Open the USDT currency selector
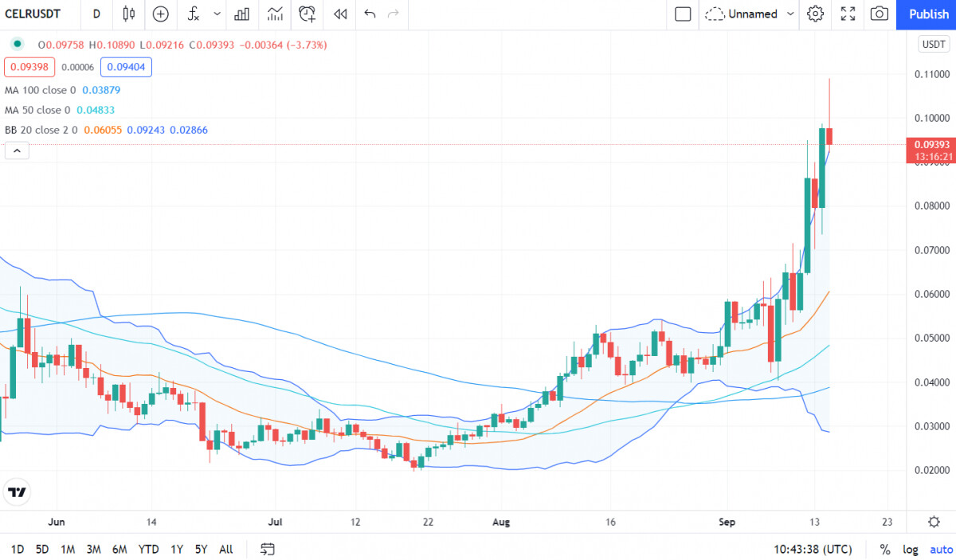Screen dimensions: 956x560 point(932,45)
